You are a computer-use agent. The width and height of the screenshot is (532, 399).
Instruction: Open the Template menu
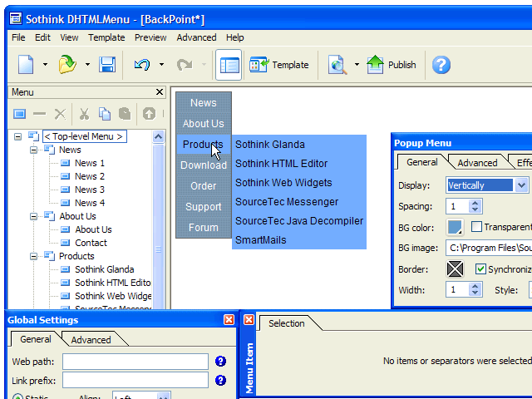[x=106, y=37]
